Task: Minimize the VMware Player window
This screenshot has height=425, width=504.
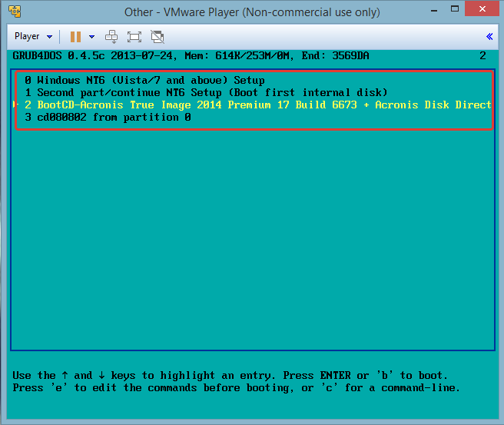Action: (434, 10)
